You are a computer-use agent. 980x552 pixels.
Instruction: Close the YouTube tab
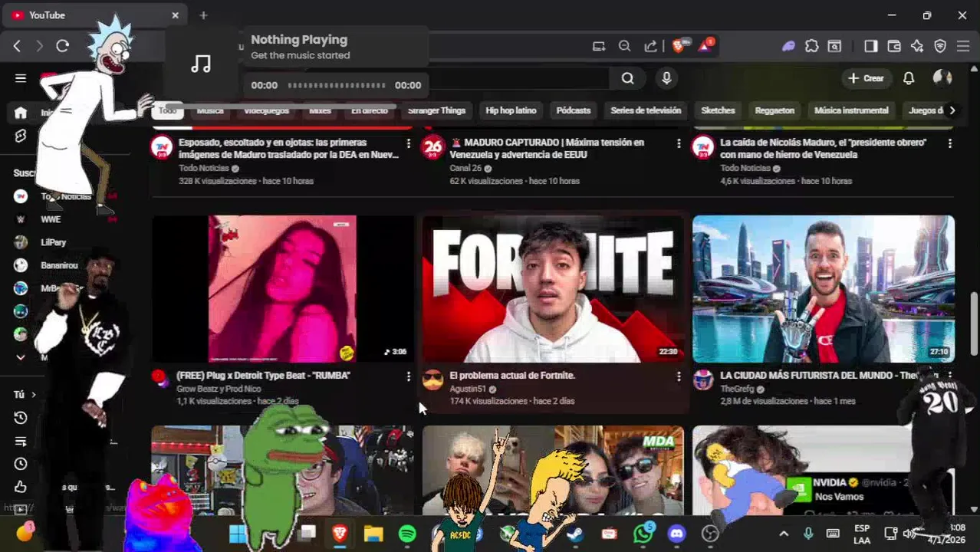(175, 15)
